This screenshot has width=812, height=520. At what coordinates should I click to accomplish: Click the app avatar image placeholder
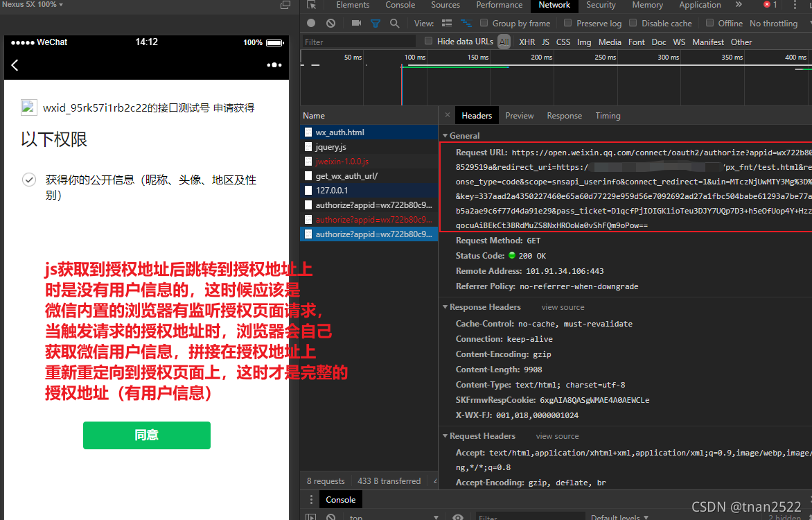28,107
